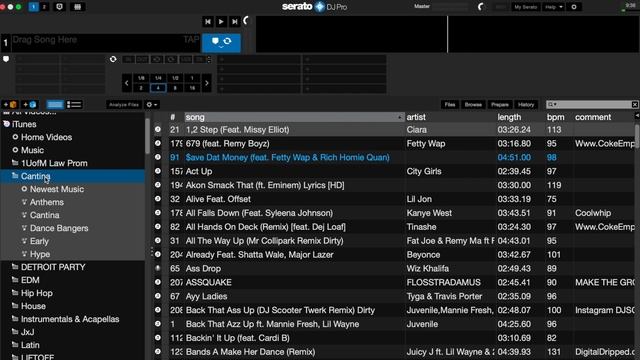This screenshot has width=640, height=360.
Task: Select the blue $ave Dat Money track
Action: tap(287, 158)
